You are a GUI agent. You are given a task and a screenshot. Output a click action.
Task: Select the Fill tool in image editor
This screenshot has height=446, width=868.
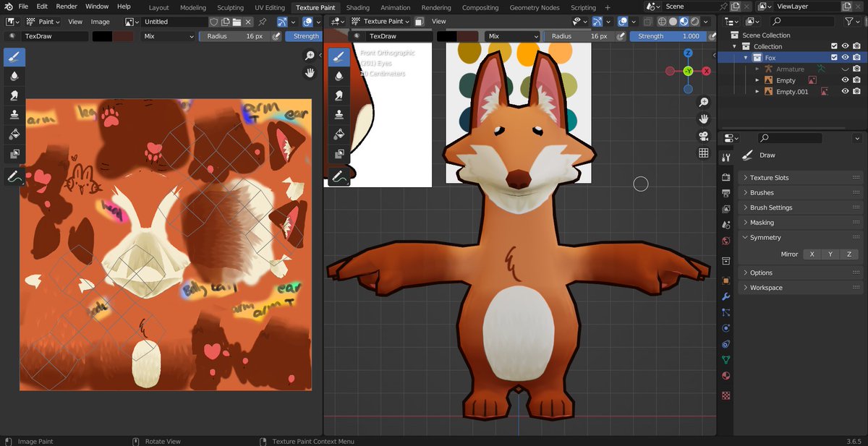[x=14, y=134]
